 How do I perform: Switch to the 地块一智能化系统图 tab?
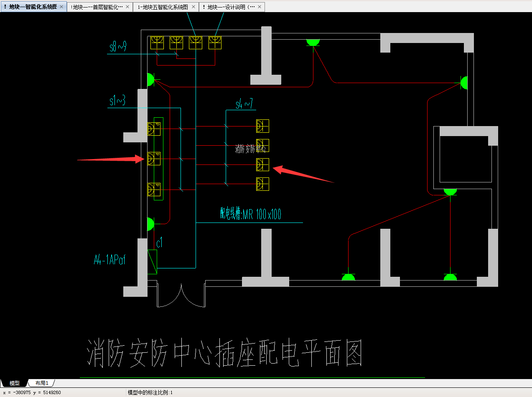[x=33, y=7]
